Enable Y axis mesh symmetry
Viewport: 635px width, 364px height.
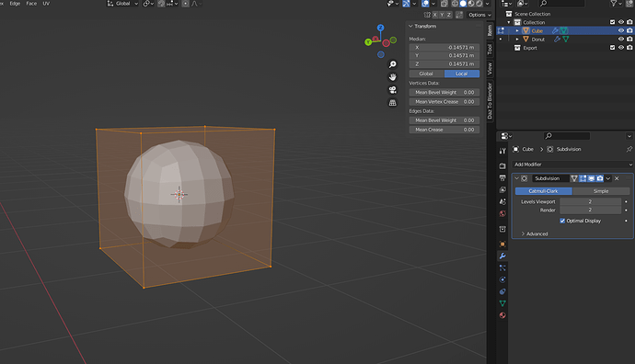(x=442, y=15)
